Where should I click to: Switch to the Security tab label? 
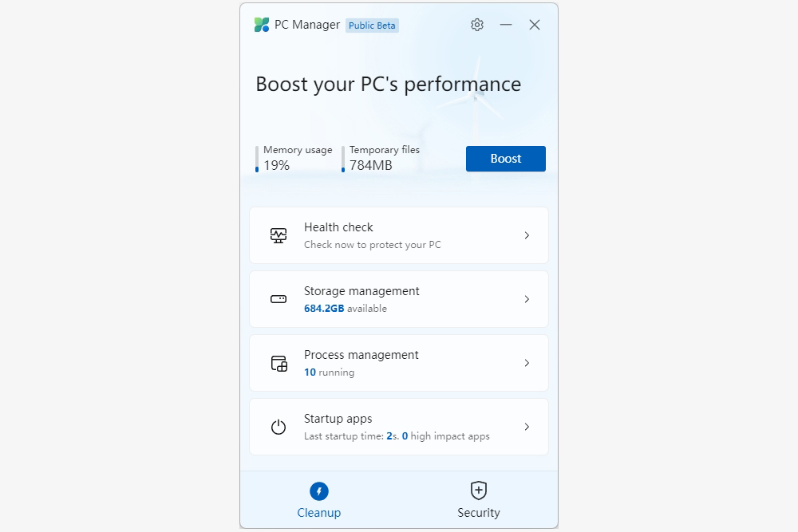(x=478, y=513)
